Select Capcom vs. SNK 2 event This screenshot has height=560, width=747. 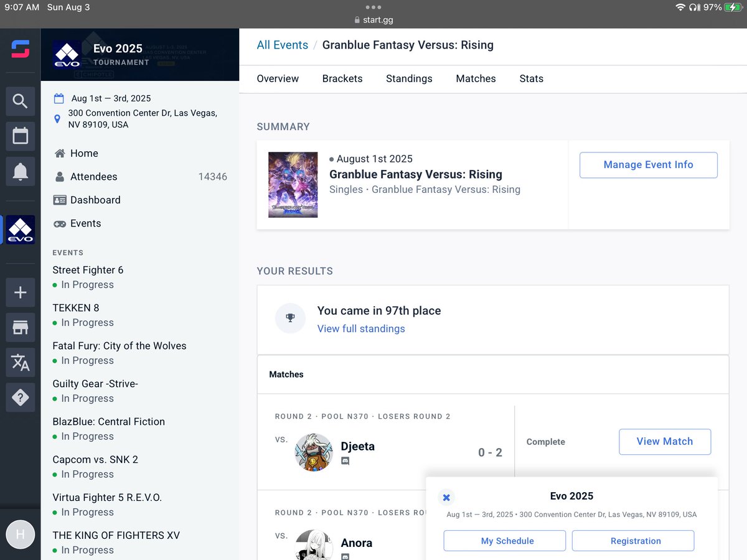(95, 460)
